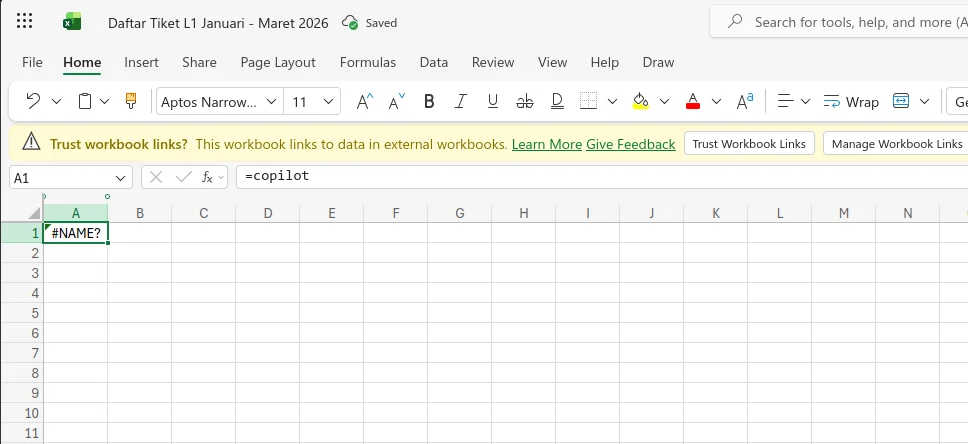Decrease font size with smaller A icon
This screenshot has width=968, height=444.
397,101
